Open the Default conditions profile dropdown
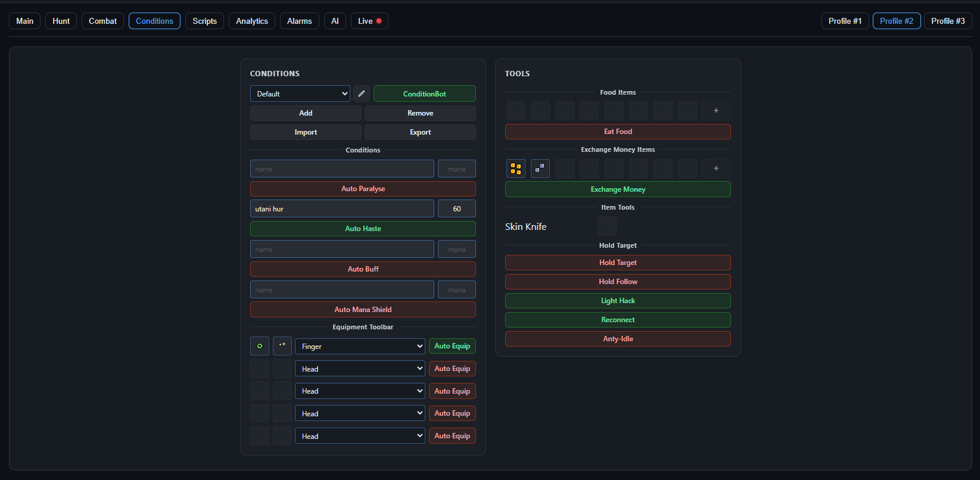The height and width of the screenshot is (480, 980). click(300, 93)
